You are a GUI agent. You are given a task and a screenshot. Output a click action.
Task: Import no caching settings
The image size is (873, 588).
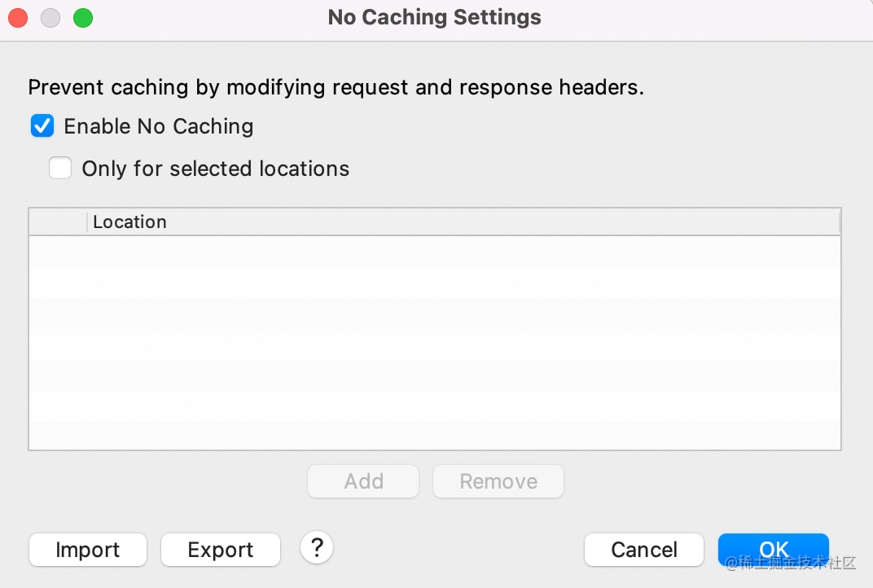coord(88,550)
